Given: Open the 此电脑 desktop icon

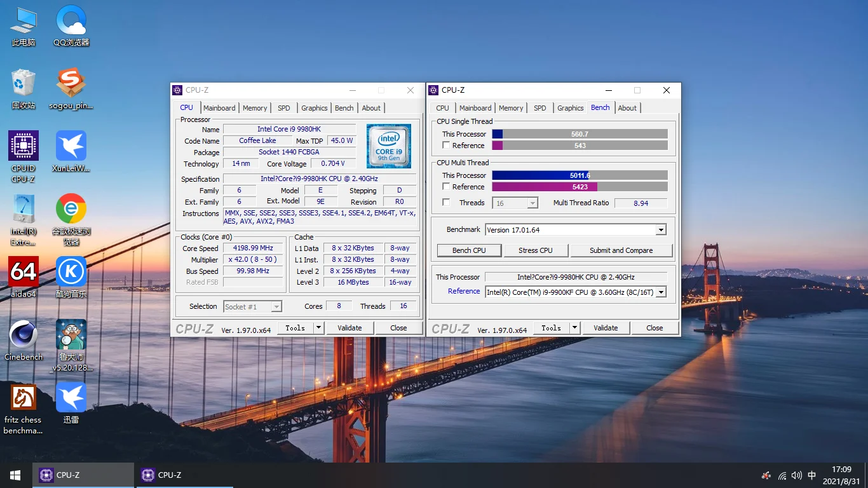Looking at the screenshot, I should (x=24, y=27).
